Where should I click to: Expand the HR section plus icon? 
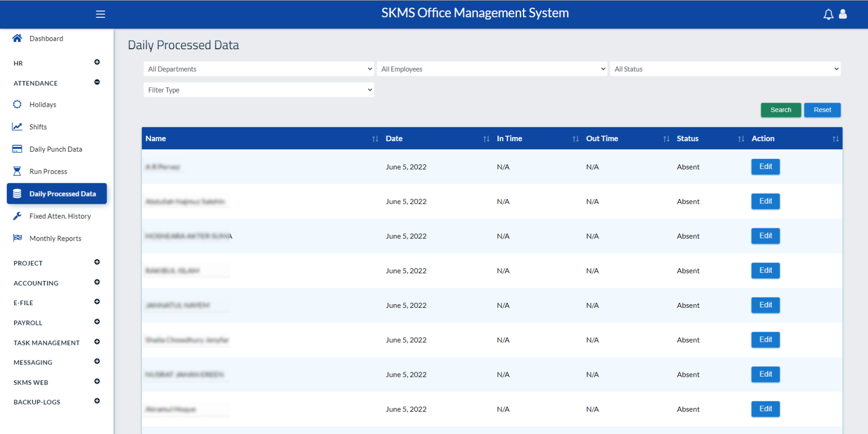(97, 62)
